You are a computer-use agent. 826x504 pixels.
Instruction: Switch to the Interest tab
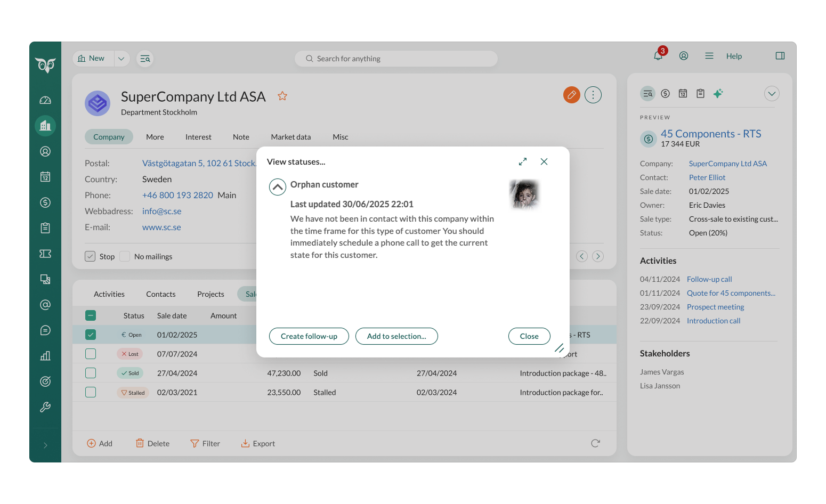pyautogui.click(x=198, y=137)
